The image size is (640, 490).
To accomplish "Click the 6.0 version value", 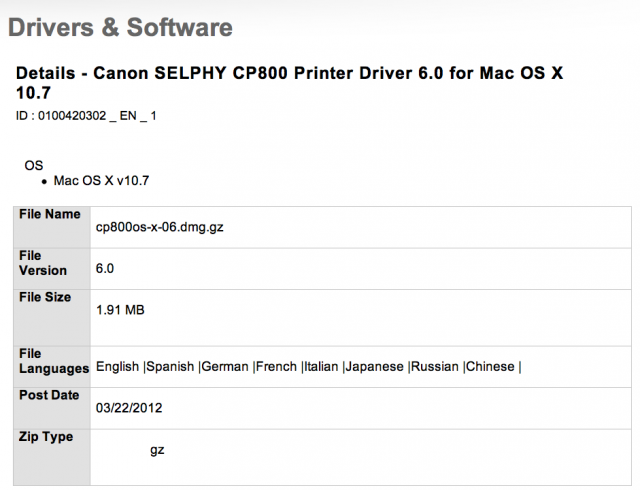I will (x=105, y=269).
